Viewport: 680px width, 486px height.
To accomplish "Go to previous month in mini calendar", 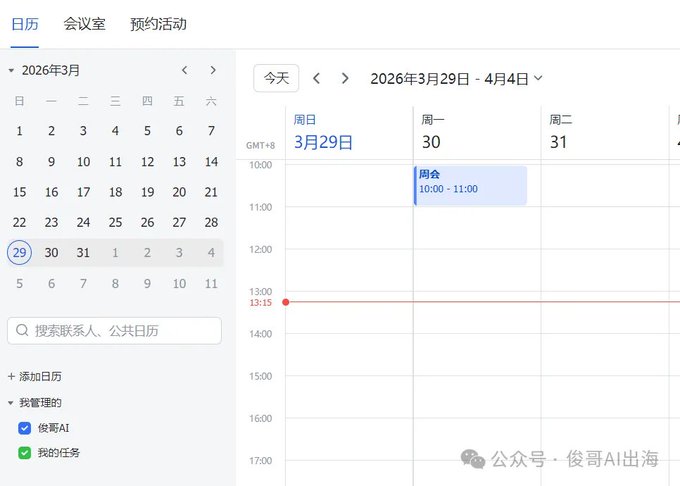I will (x=185, y=70).
